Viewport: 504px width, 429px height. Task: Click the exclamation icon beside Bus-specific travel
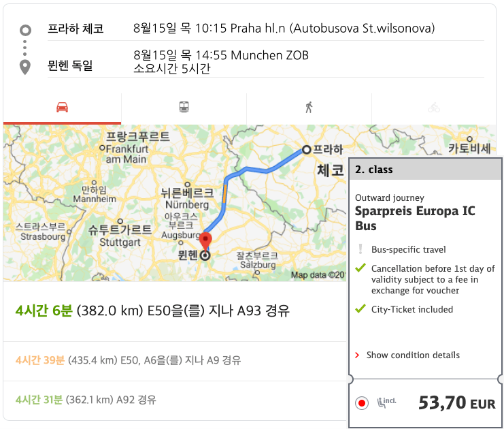(x=360, y=249)
